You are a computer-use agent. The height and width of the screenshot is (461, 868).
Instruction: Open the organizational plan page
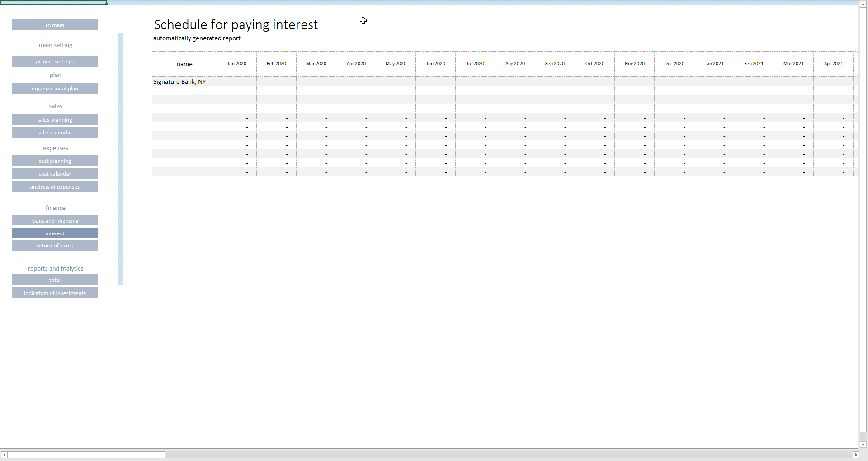tap(55, 88)
